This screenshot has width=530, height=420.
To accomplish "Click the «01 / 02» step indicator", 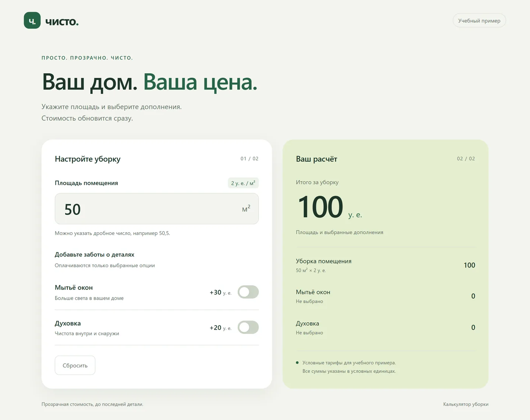I will pyautogui.click(x=249, y=159).
